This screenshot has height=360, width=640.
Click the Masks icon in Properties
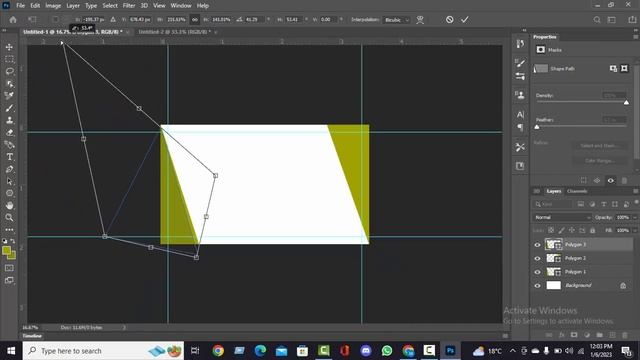pos(541,49)
